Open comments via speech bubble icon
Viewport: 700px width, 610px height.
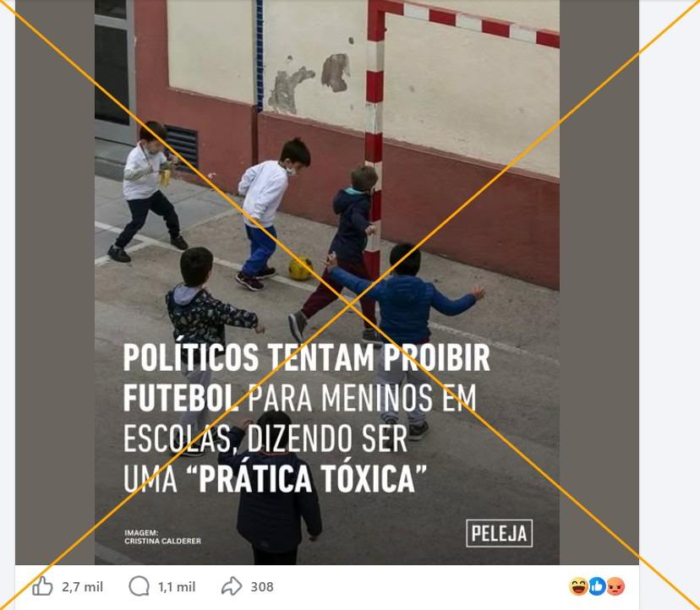(139, 586)
